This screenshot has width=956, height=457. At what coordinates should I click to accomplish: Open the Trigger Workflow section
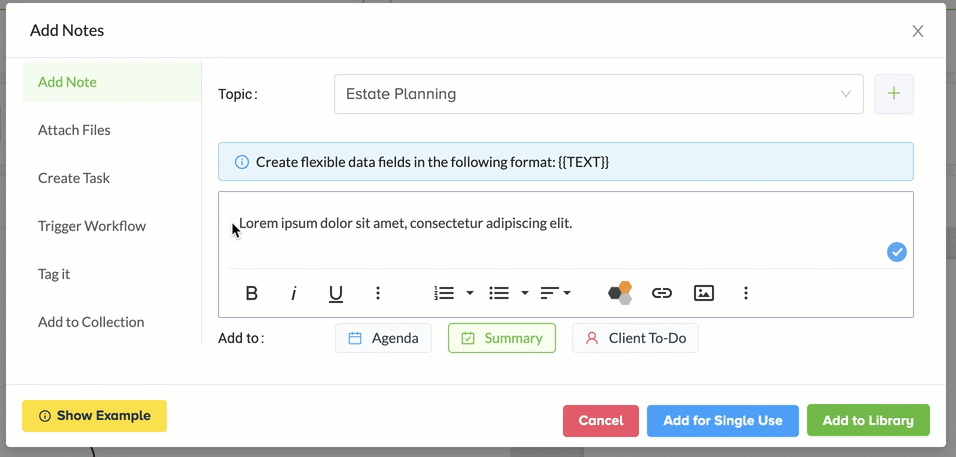tap(92, 226)
